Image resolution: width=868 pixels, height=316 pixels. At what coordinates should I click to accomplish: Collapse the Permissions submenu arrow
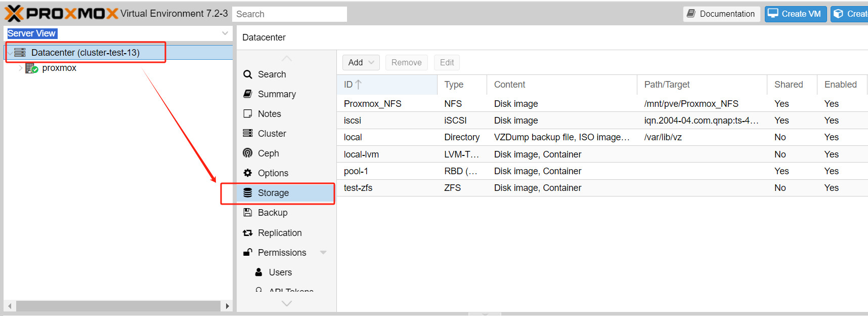click(323, 252)
